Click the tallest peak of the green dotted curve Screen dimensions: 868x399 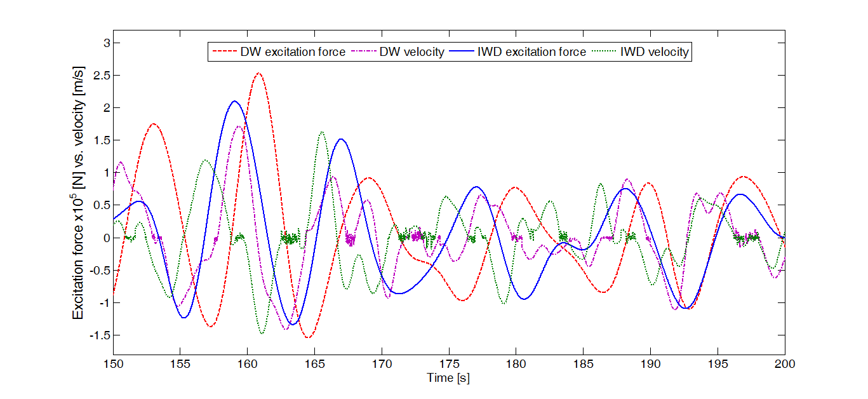point(322,132)
